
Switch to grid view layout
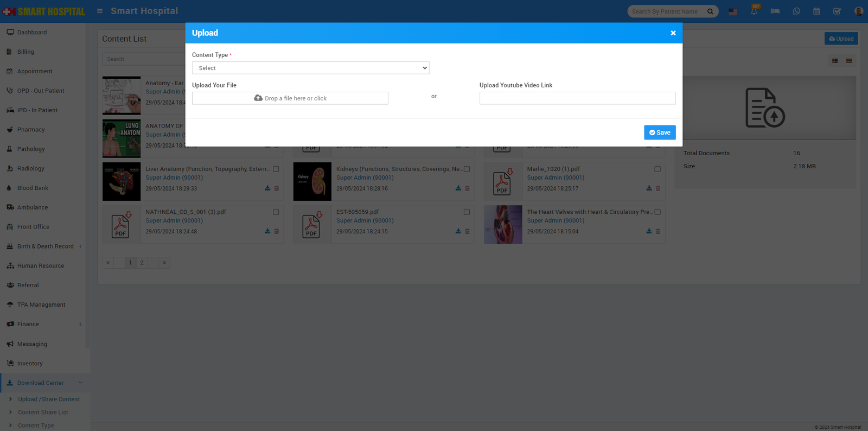click(849, 61)
